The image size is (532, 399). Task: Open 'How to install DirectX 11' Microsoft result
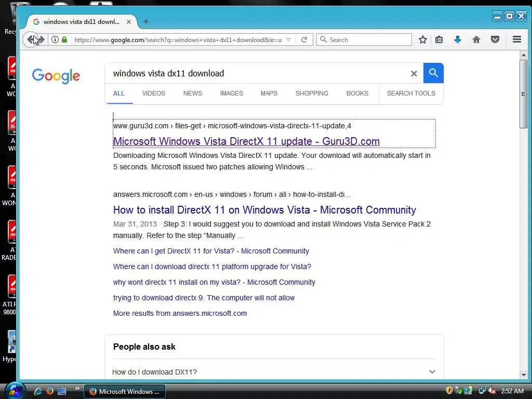[264, 210]
